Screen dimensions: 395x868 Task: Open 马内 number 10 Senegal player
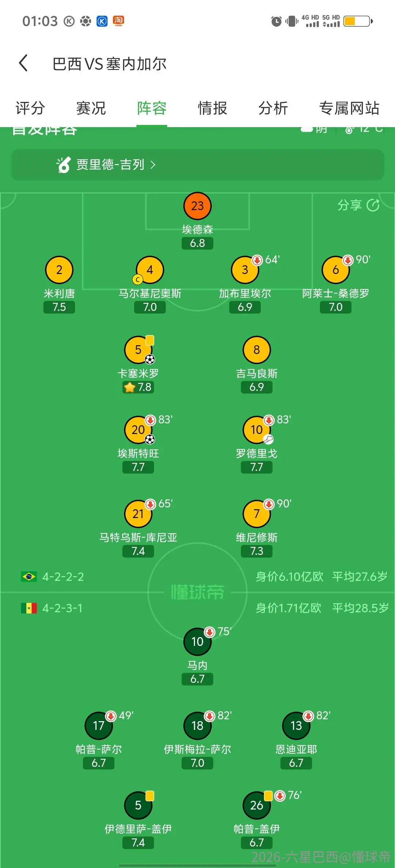coord(197,642)
